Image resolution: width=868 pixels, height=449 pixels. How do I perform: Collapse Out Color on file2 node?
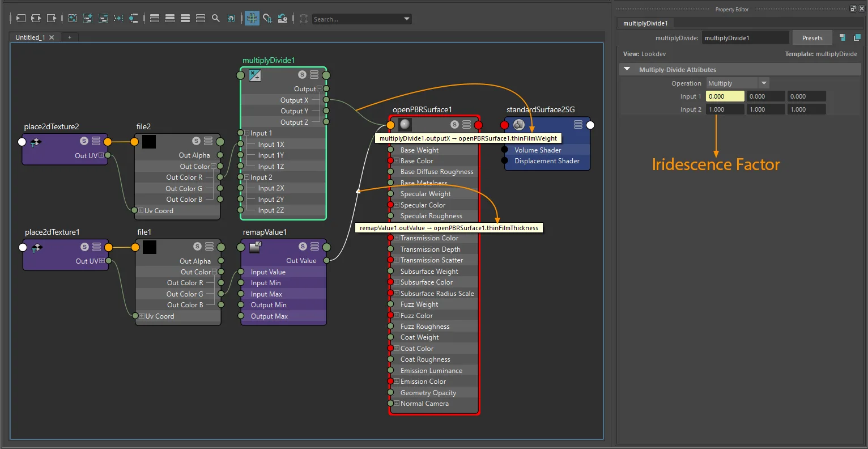[x=213, y=167]
